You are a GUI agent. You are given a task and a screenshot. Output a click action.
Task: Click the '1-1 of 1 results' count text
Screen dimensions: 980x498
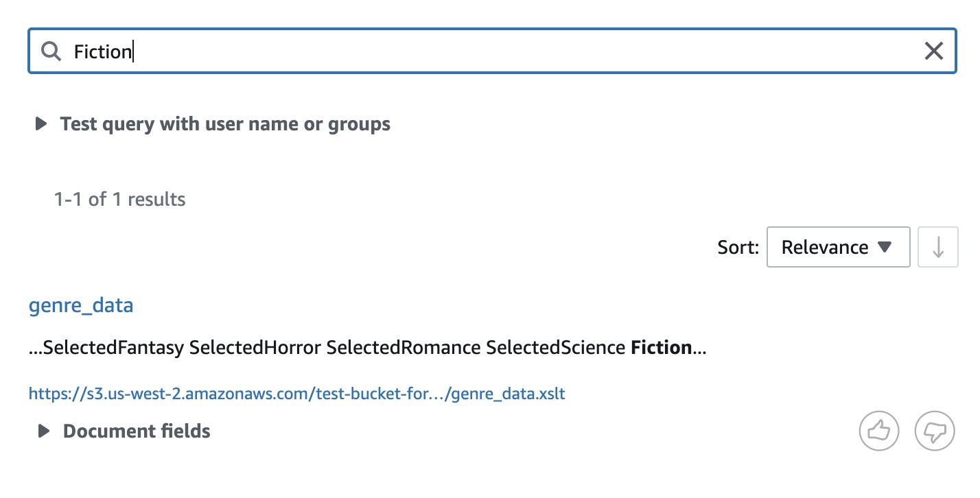point(119,200)
